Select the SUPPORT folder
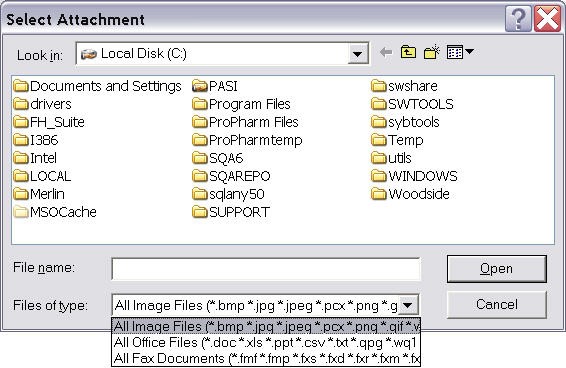Screen dimensions: 566x368 coord(231,212)
